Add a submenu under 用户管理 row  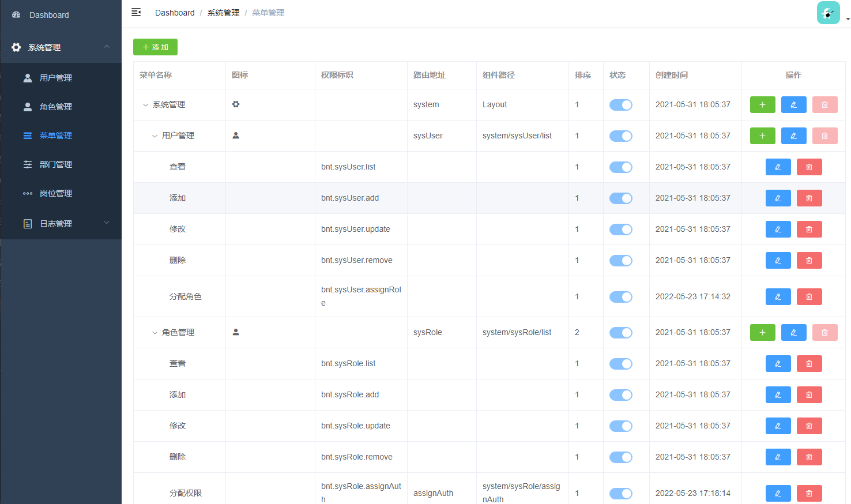tap(762, 136)
